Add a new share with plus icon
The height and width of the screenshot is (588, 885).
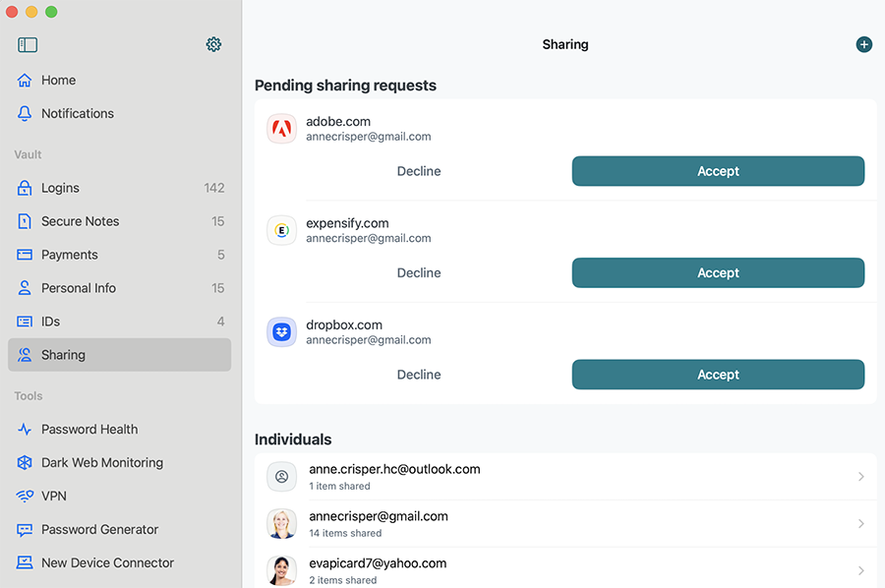pos(863,44)
